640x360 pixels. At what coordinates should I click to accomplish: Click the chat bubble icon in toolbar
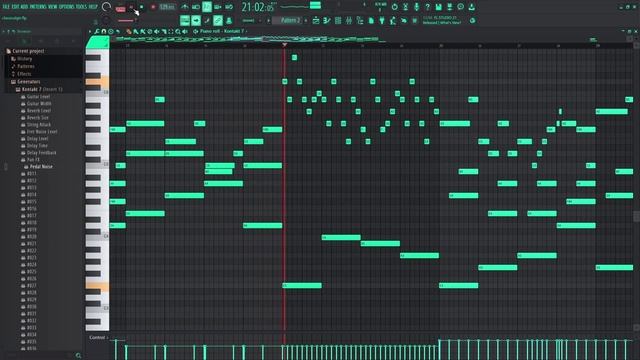(x=461, y=7)
